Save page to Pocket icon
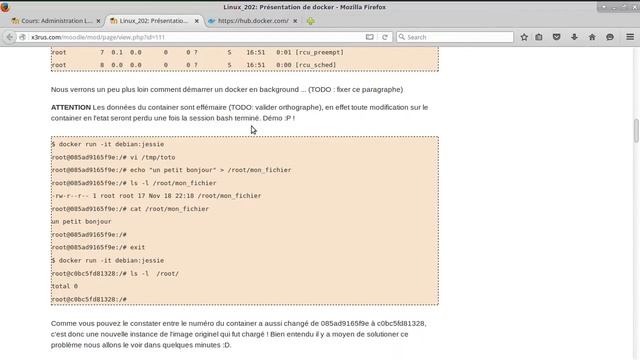Viewport: 640px width, 360px height. pos(556,37)
